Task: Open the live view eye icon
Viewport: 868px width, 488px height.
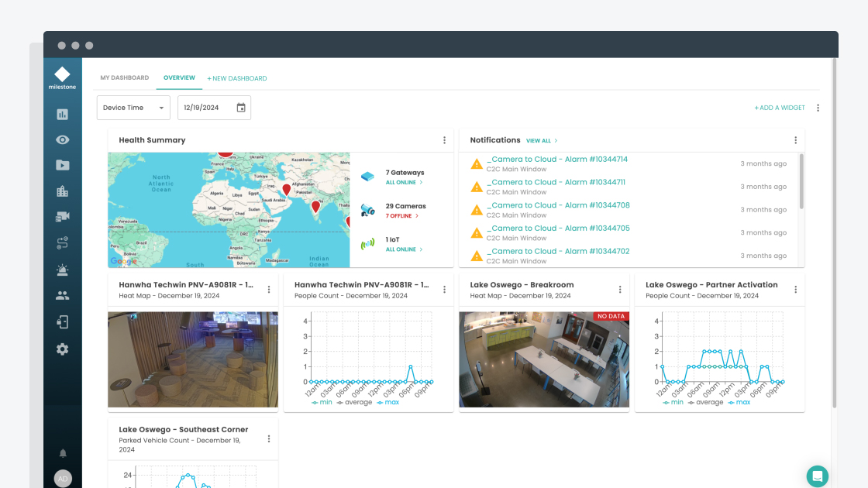Action: (x=63, y=140)
